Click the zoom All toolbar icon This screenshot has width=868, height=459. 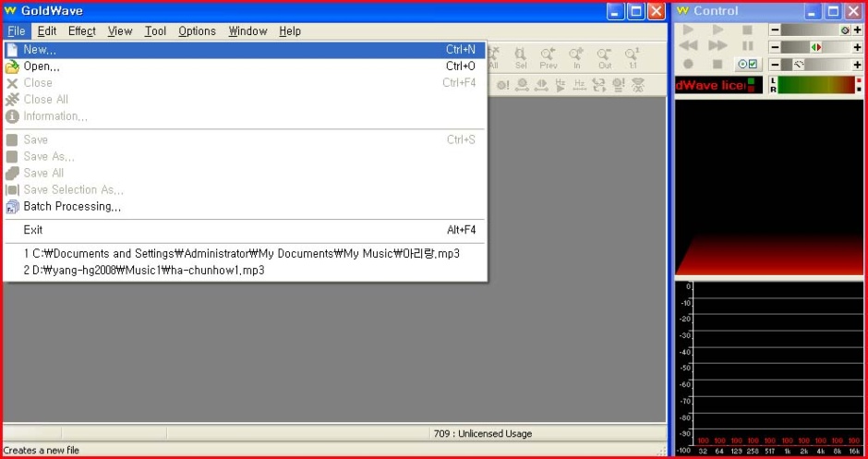[493, 58]
